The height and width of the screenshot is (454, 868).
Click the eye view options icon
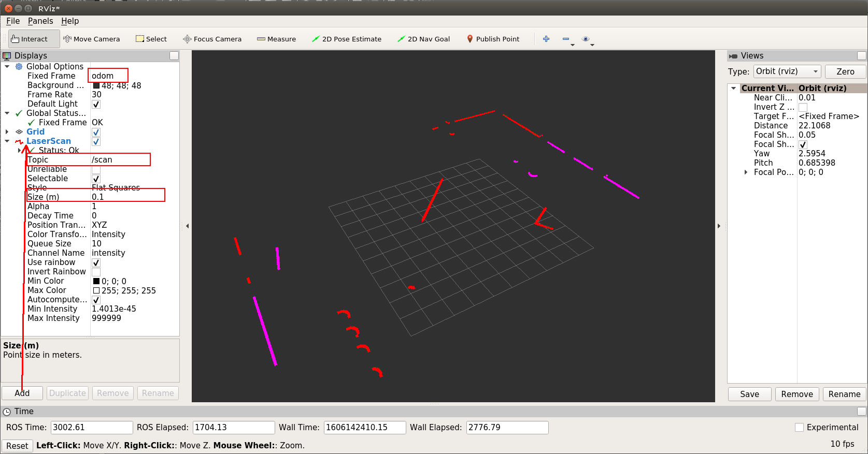[586, 39]
